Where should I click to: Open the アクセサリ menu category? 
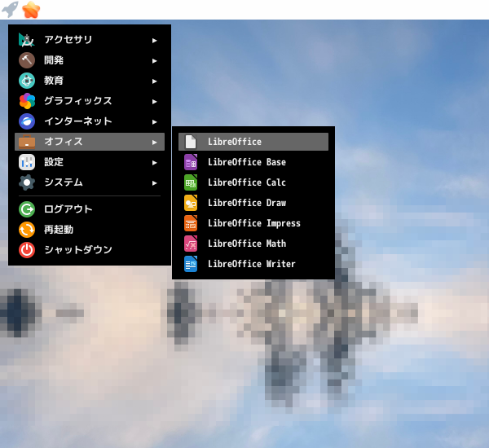click(x=90, y=40)
